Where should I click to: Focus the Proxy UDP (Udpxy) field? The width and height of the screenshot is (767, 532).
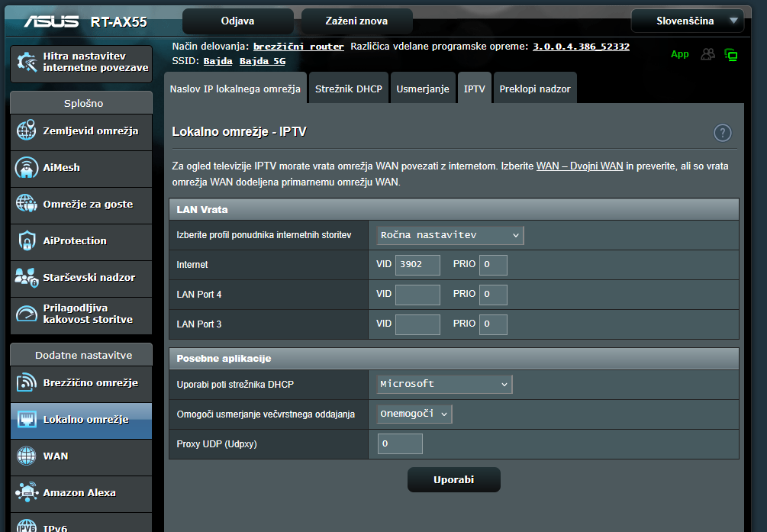coord(400,443)
